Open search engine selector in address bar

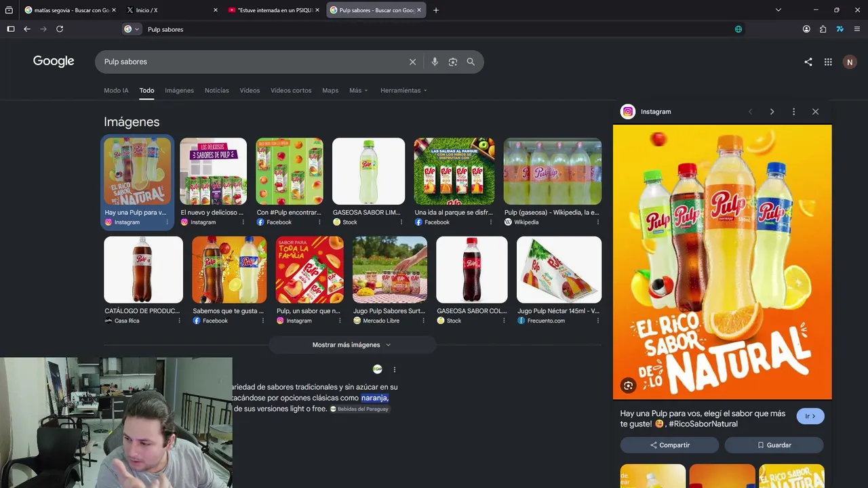tap(132, 29)
